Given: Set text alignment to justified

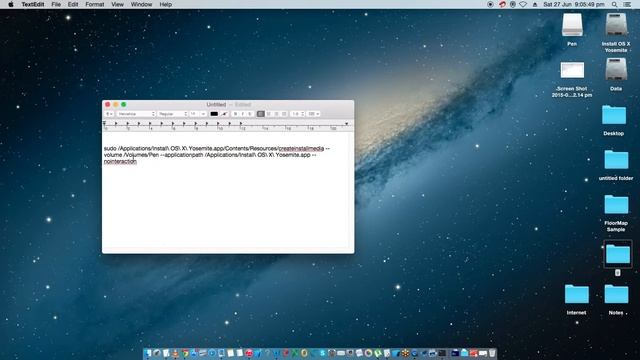Looking at the screenshot, I should pyautogui.click(x=284, y=114).
